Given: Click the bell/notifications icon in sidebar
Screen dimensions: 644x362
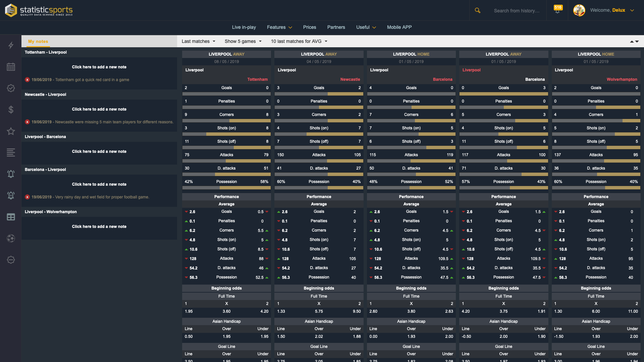Looking at the screenshot, I should pos(11,173).
